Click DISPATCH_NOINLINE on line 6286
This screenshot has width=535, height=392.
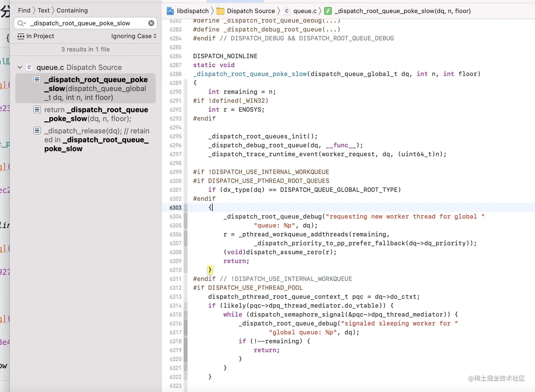[x=225, y=56]
